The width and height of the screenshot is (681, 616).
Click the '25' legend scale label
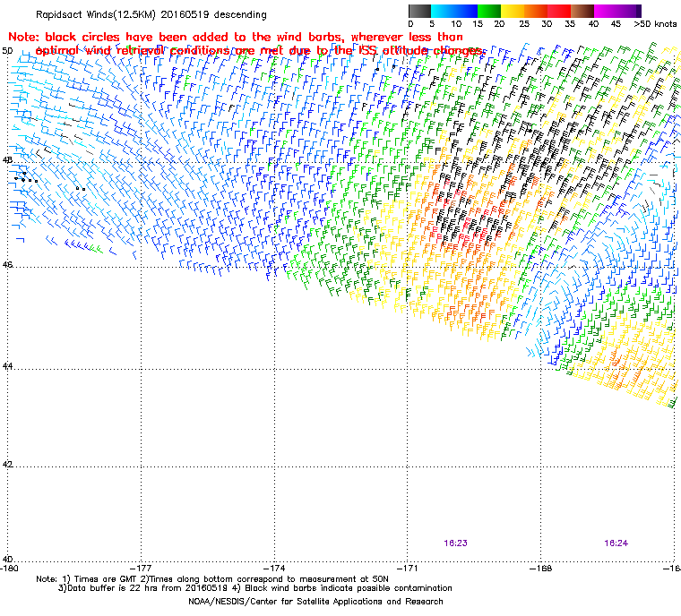click(524, 24)
